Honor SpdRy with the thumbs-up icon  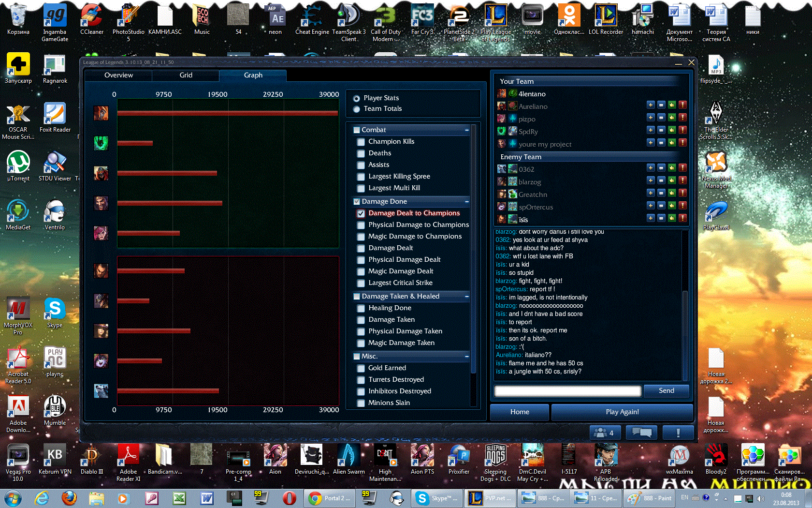672,130
